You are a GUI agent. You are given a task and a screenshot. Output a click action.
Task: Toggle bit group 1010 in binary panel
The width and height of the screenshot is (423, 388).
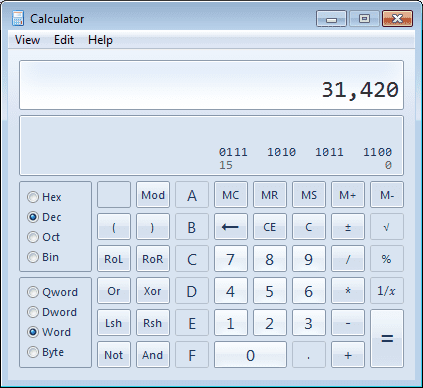coord(281,152)
